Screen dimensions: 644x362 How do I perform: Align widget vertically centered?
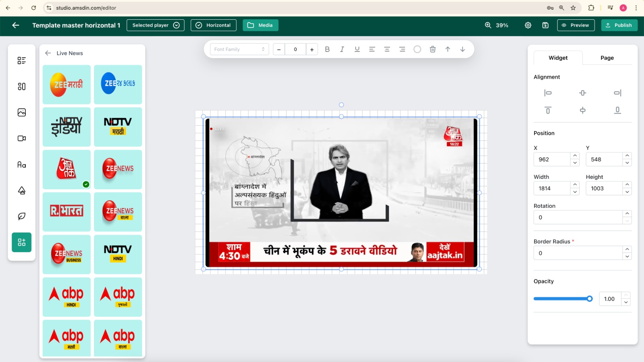[x=582, y=110]
